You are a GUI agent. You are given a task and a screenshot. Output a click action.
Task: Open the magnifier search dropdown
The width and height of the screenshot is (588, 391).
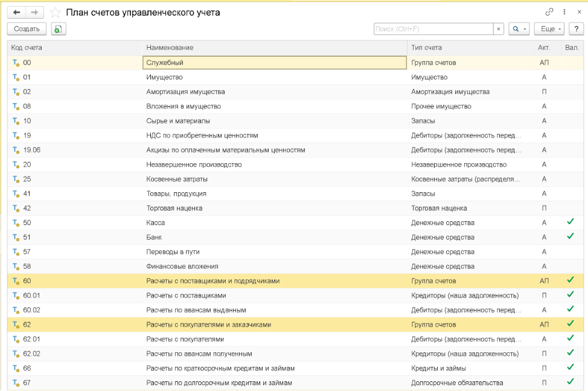[518, 29]
